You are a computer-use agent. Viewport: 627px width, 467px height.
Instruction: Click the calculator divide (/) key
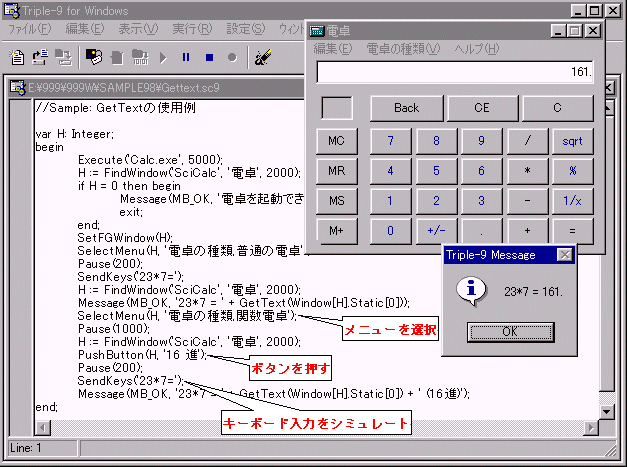coord(527,141)
